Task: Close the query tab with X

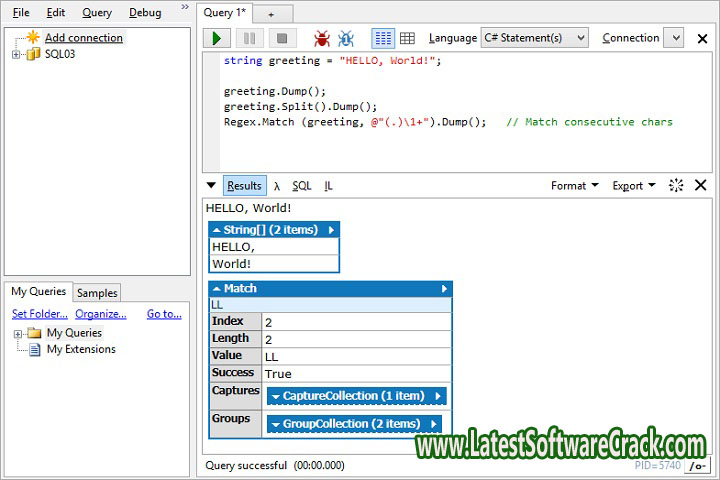Action: tap(702, 39)
